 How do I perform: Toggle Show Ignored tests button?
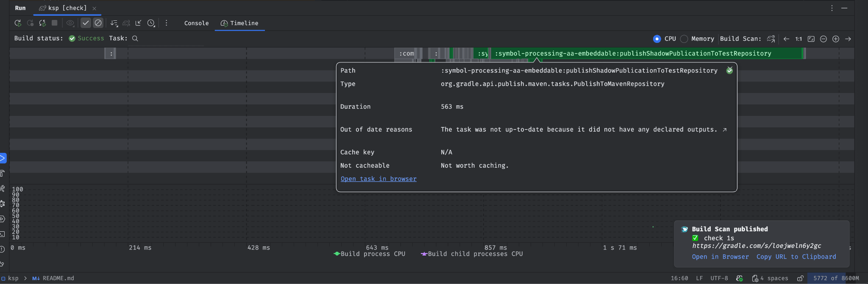pyautogui.click(x=98, y=23)
